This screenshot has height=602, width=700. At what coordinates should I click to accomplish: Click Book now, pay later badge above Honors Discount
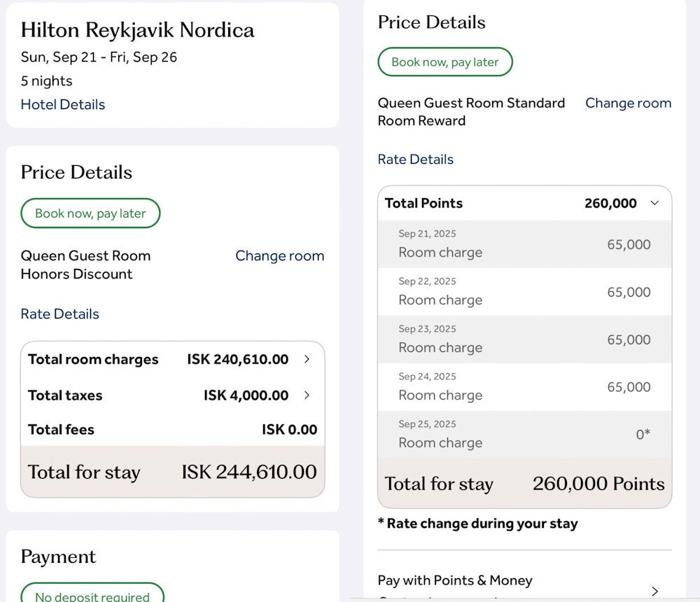coord(90,213)
